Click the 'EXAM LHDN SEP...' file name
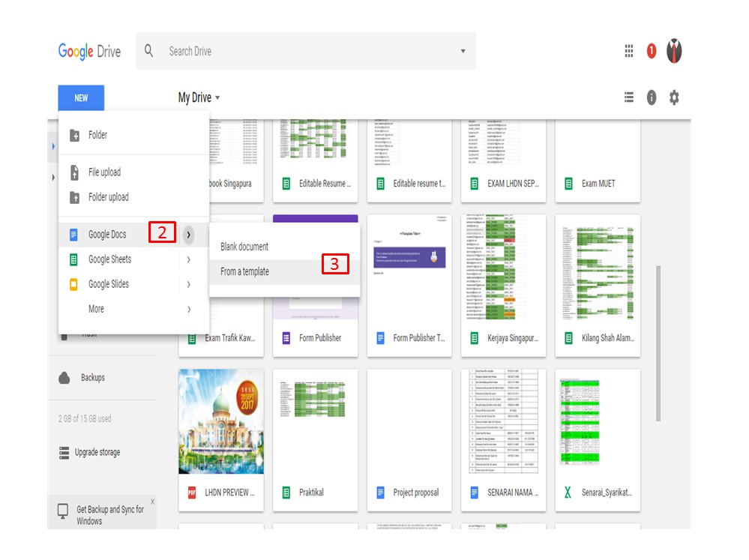This screenshot has width=749, height=560. pyautogui.click(x=513, y=184)
